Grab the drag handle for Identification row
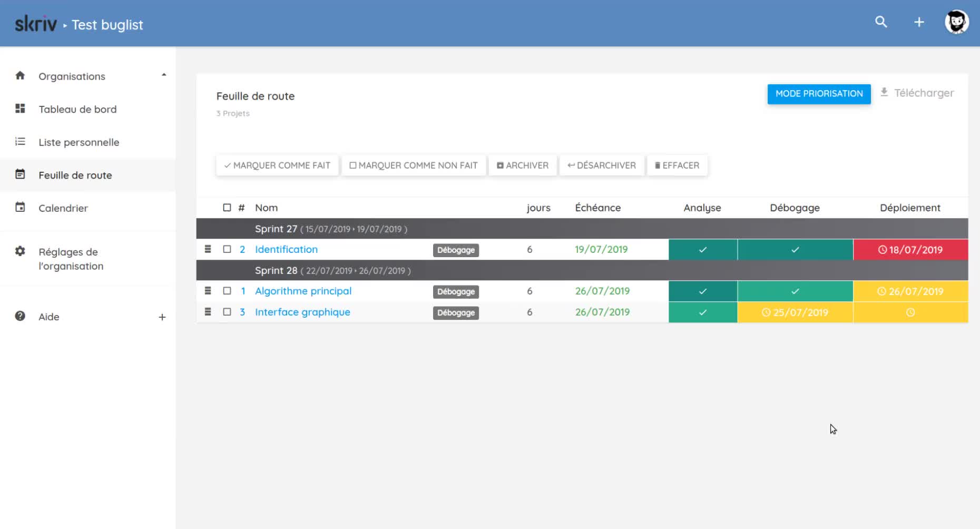 (x=208, y=249)
